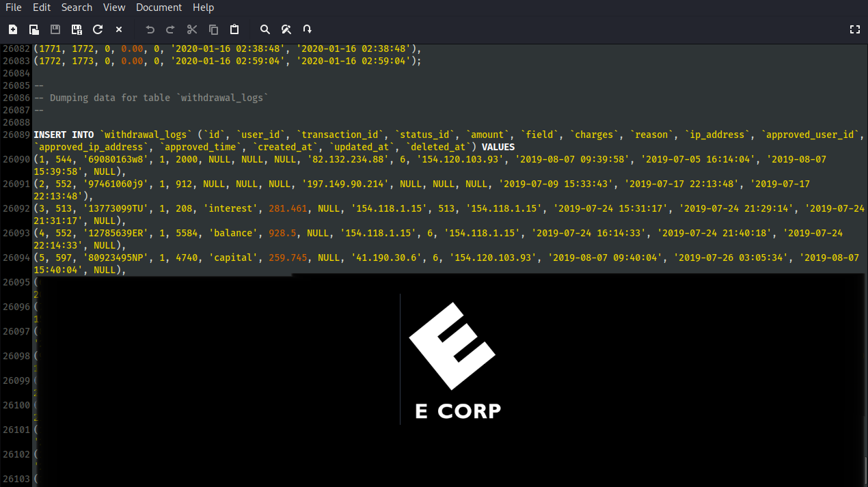Open the View menu
The height and width of the screenshot is (487, 868).
(114, 8)
